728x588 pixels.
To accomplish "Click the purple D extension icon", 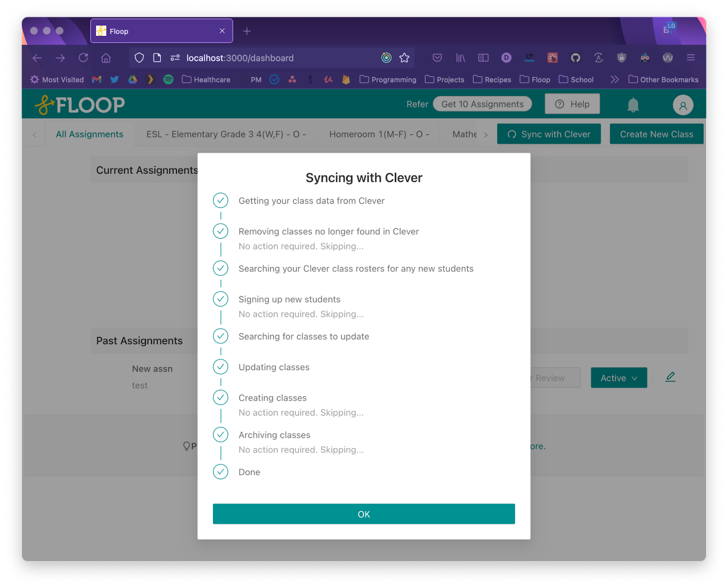I will click(506, 58).
